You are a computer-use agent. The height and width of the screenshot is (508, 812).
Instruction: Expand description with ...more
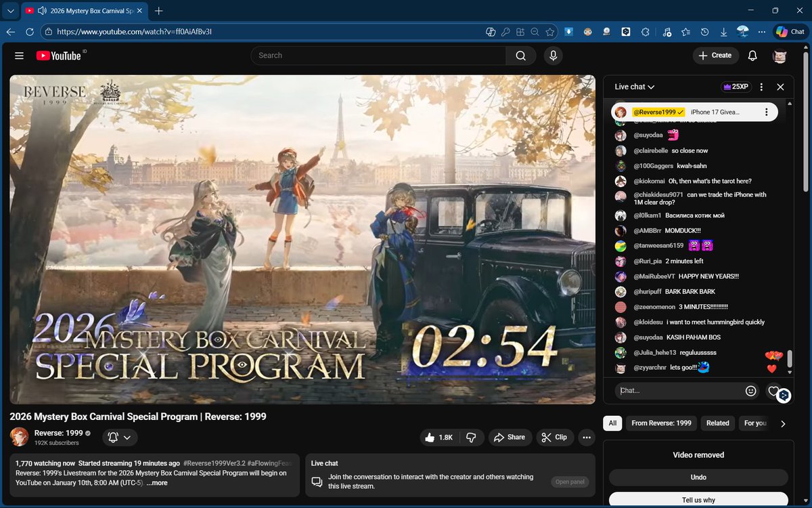(x=157, y=483)
